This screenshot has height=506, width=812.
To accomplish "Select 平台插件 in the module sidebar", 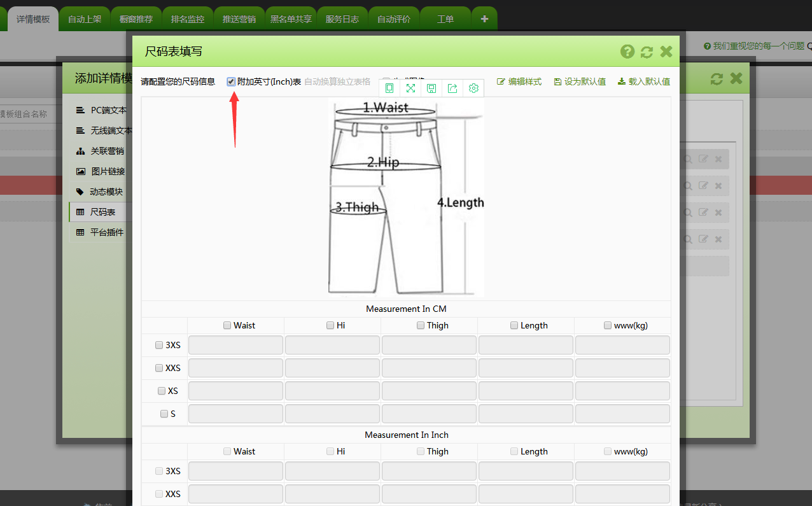I will click(x=101, y=232).
